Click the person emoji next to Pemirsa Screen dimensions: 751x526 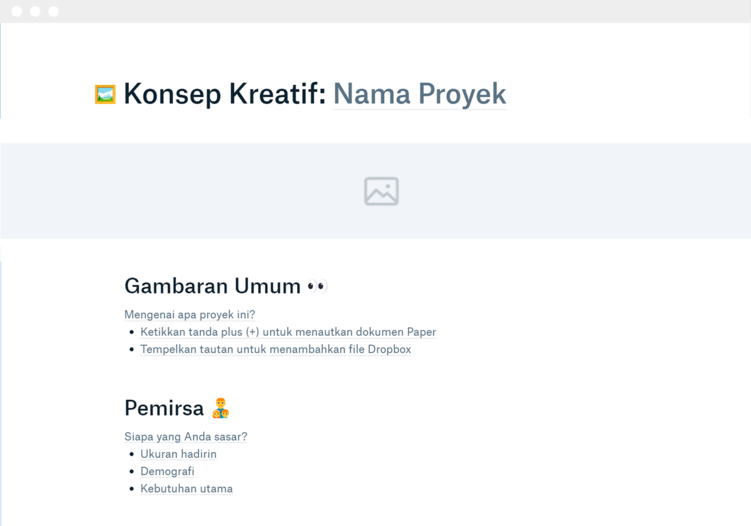point(220,408)
